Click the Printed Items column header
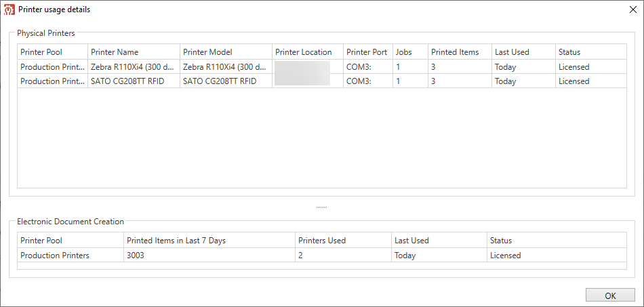The image size is (644, 307). [x=460, y=52]
